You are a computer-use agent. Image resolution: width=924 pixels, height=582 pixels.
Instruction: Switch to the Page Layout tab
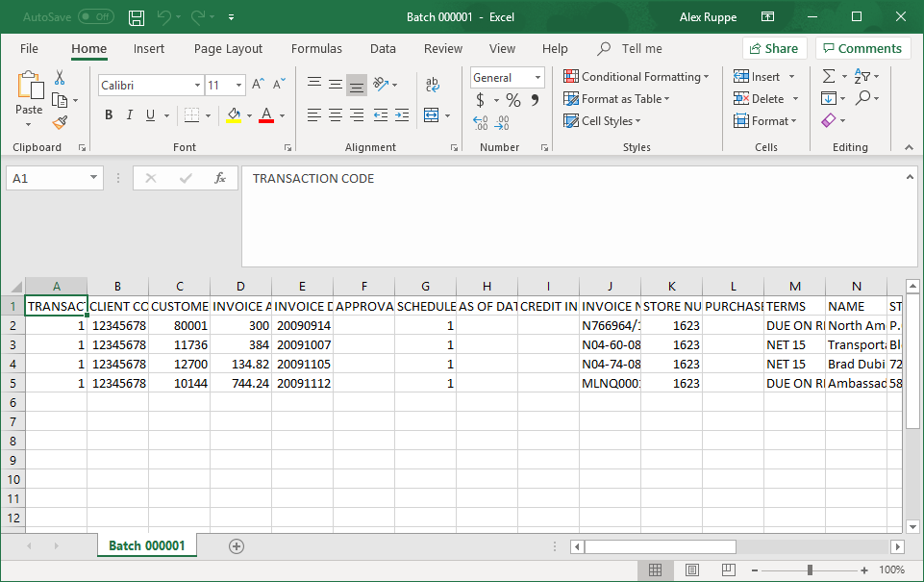point(228,48)
